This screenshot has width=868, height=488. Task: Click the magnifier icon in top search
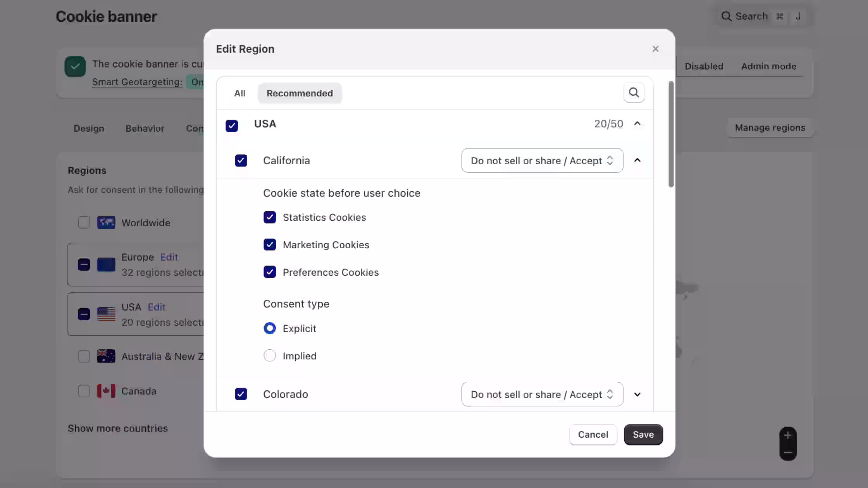coord(726,17)
